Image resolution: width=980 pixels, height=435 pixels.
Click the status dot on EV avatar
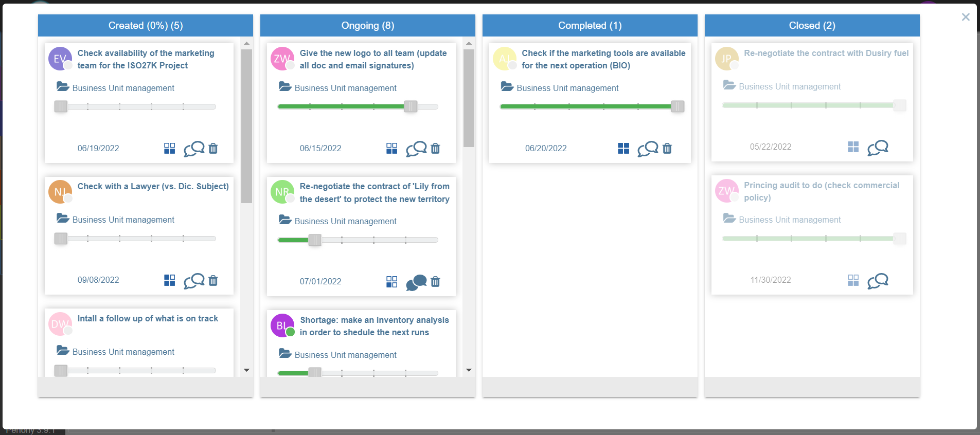(x=68, y=65)
